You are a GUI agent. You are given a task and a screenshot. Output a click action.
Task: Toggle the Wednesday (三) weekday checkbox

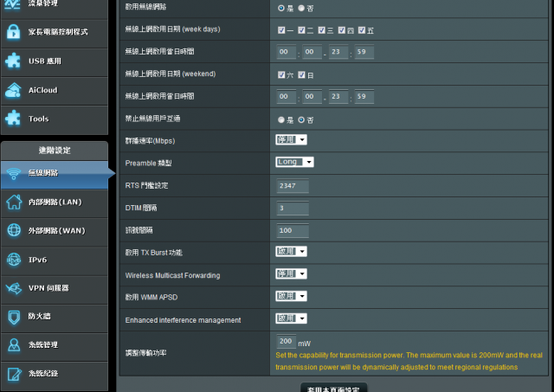(x=321, y=30)
